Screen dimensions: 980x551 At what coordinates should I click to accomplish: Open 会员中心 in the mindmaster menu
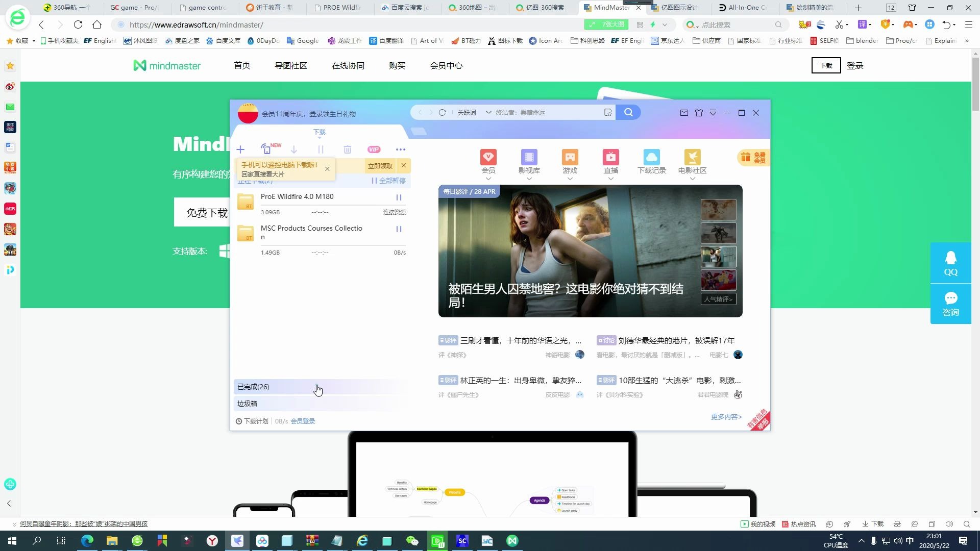tap(446, 65)
